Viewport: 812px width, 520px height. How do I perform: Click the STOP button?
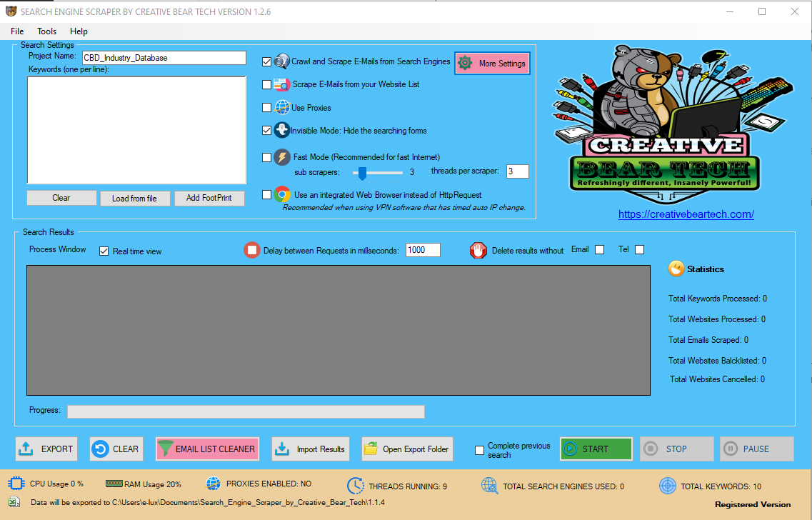click(x=676, y=449)
